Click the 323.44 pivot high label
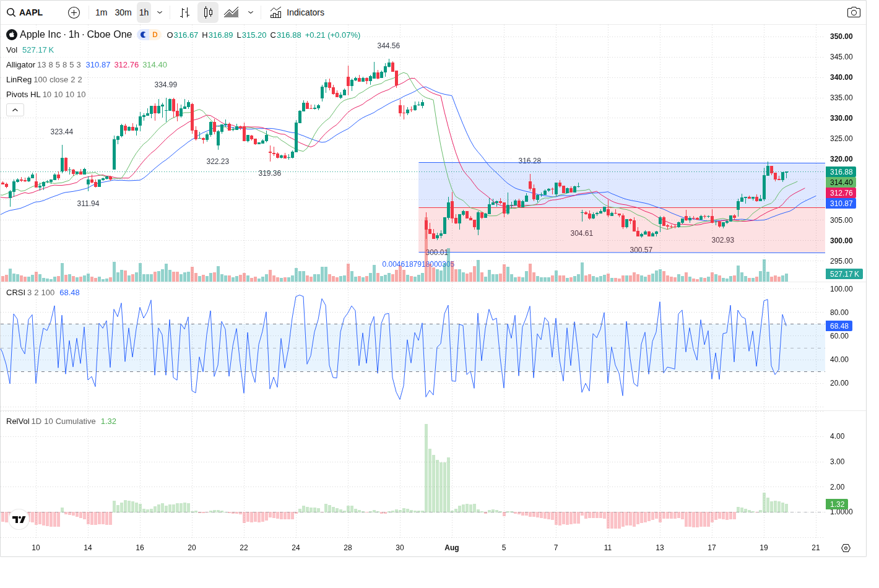Screen dimensions: 879x588 62,132
